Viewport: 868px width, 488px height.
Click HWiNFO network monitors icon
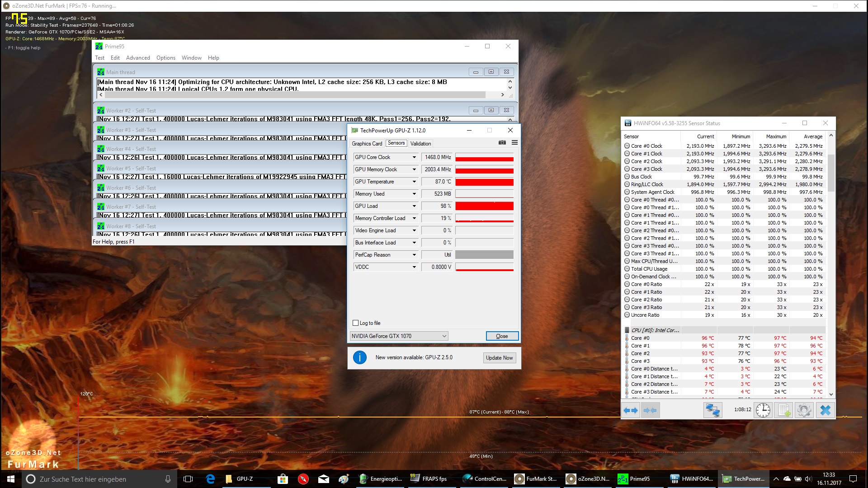[x=712, y=410]
